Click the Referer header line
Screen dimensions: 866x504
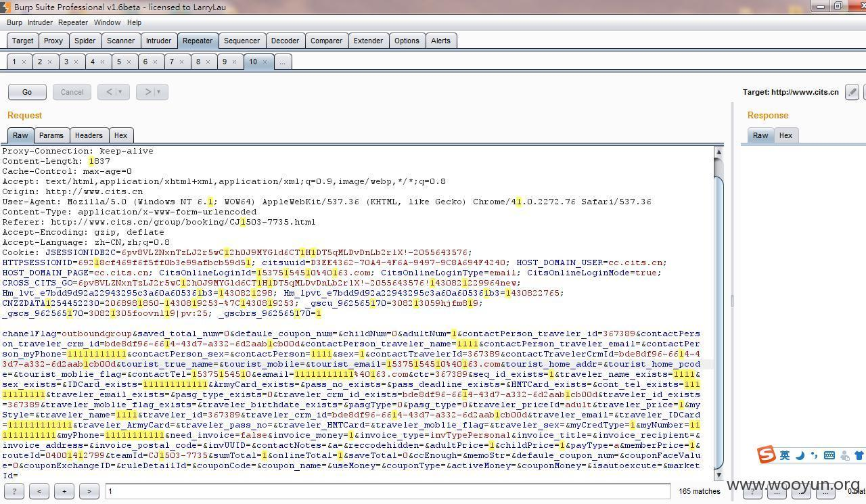pos(159,222)
